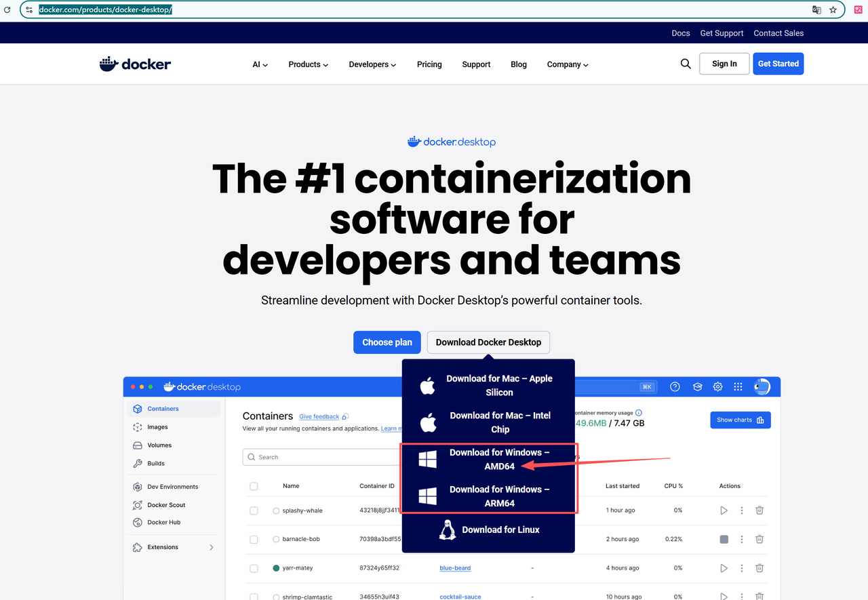Open site search via magnifier icon
The width and height of the screenshot is (868, 600).
[686, 64]
